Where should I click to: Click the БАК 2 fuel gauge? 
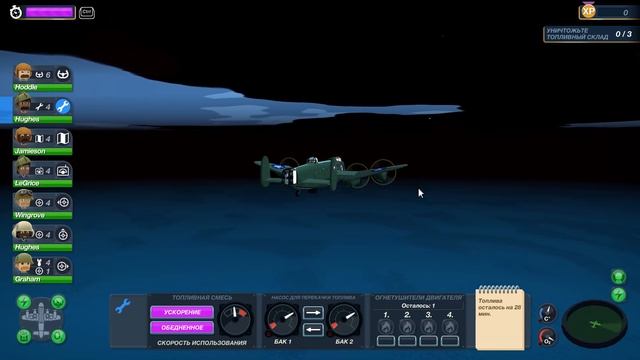pyautogui.click(x=344, y=320)
